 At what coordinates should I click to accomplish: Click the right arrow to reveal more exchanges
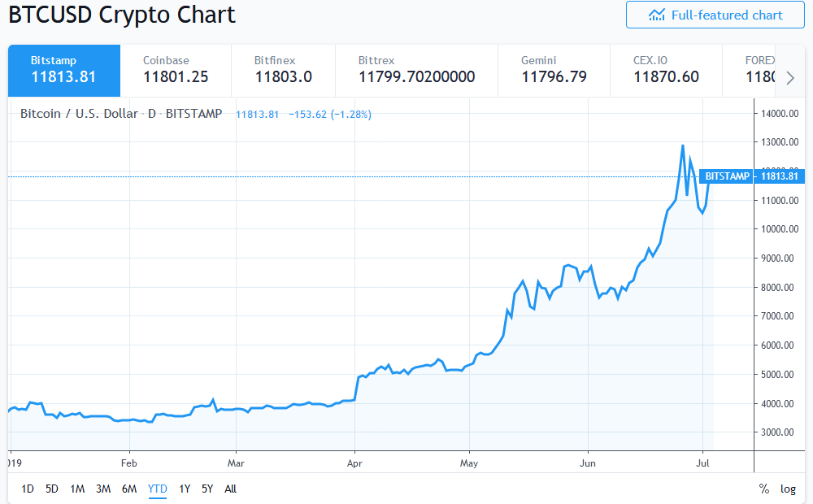click(x=789, y=77)
